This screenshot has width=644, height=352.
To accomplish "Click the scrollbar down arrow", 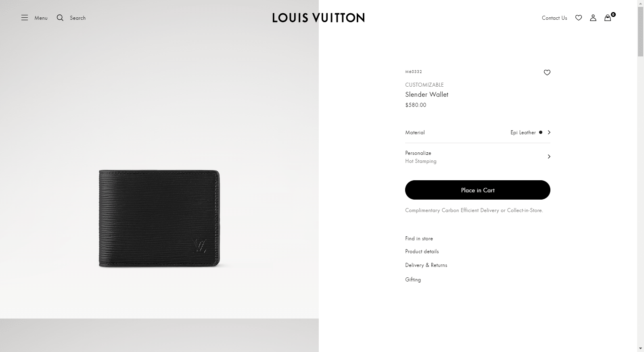I will (x=640, y=348).
